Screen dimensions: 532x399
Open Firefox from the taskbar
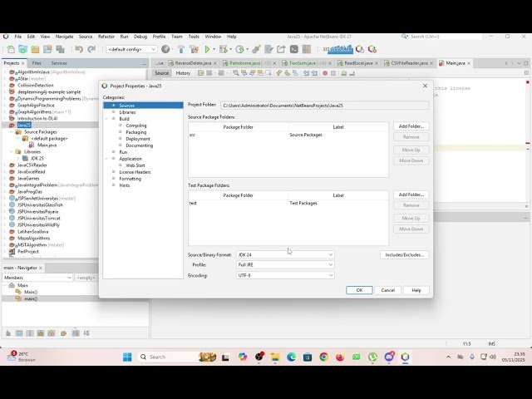click(x=340, y=357)
